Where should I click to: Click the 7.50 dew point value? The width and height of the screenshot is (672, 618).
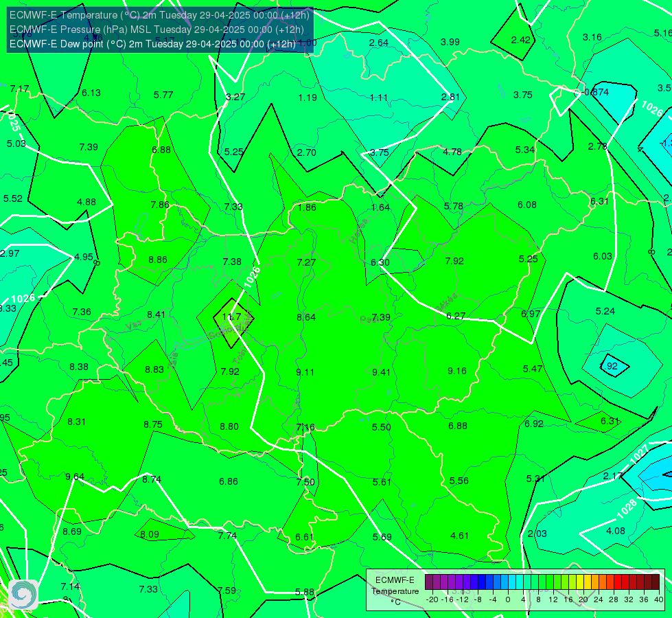pos(305,482)
